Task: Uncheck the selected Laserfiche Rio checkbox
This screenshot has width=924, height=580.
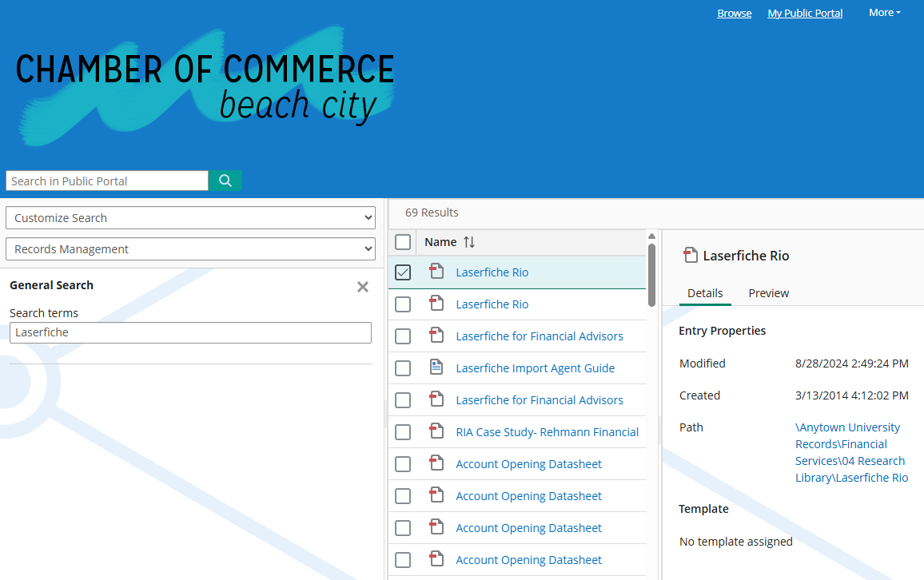Action: pyautogui.click(x=403, y=272)
